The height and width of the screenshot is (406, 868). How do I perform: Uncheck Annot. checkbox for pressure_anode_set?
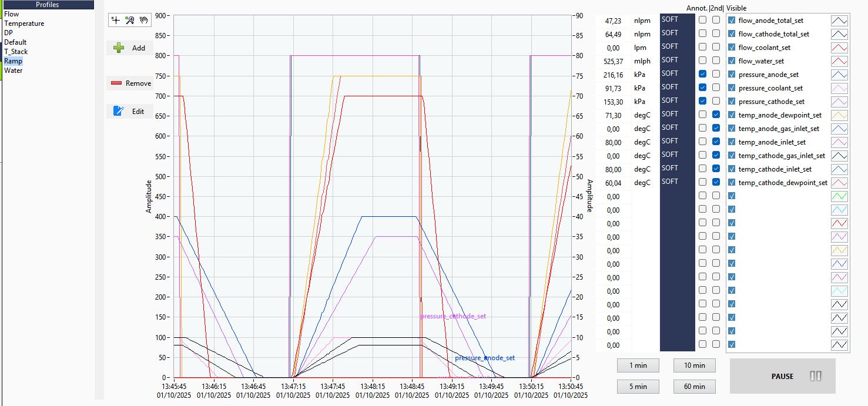(x=703, y=75)
